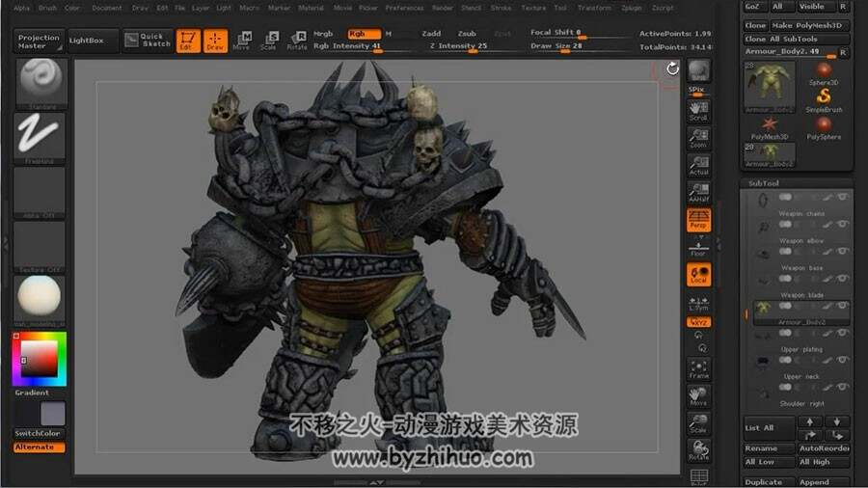868x488 pixels.
Task: Toggle L.Sym button
Action: pos(698,303)
